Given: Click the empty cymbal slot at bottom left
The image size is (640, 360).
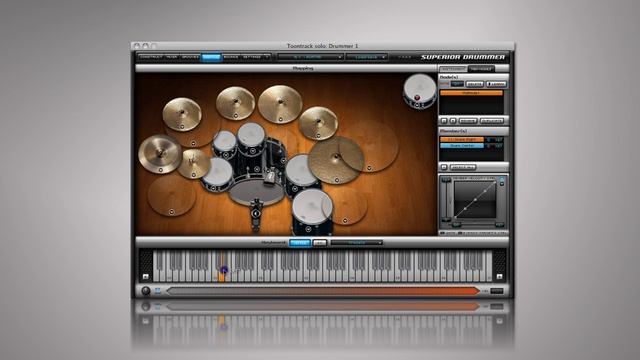Looking at the screenshot, I should coord(171,196).
